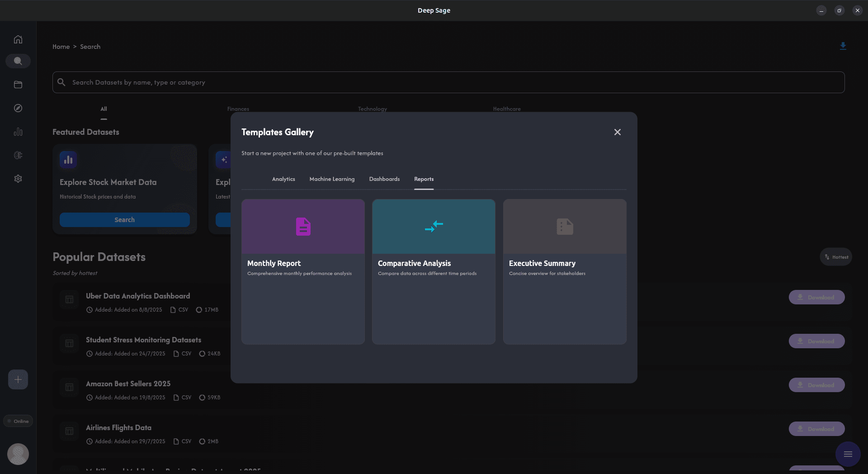Open the bar chart sidebar icon
Screen dimensions: 868x474
18,132
